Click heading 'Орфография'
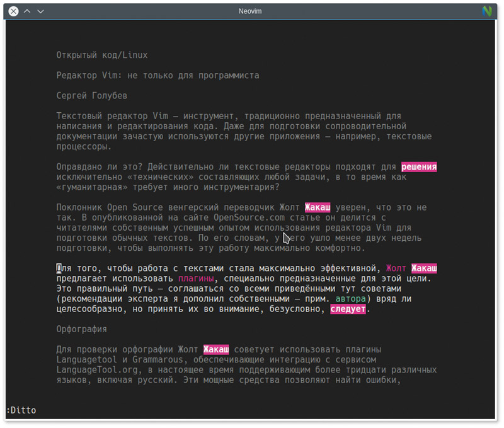This screenshot has width=504, height=428. (x=82, y=329)
